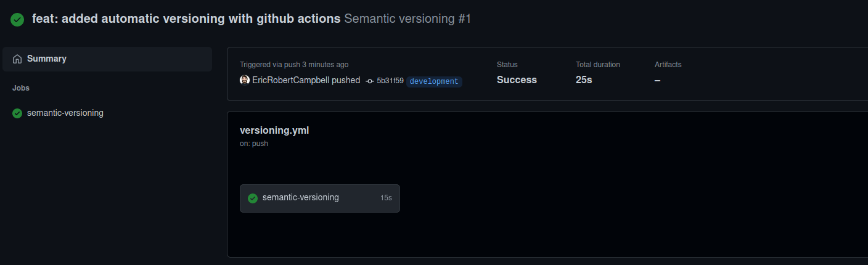Click the Success status value

[517, 80]
